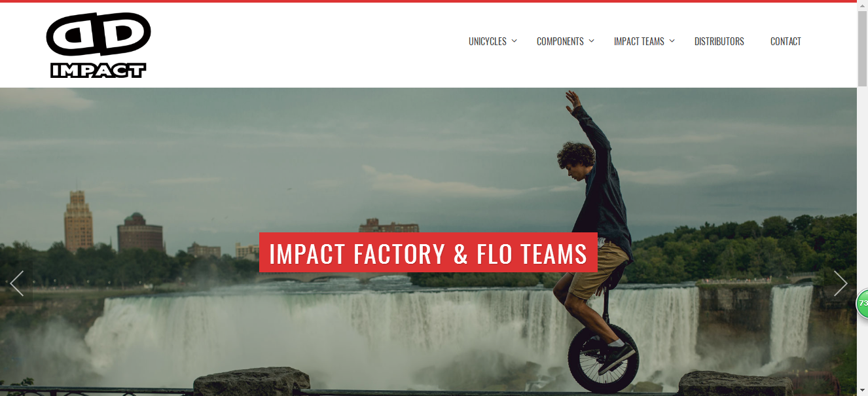Click the scrollbar up arrow

click(x=862, y=5)
